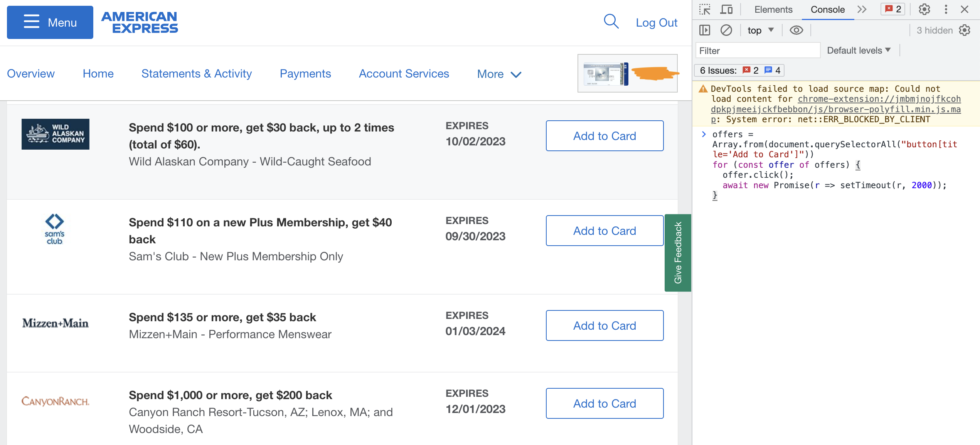Show more DevTools tabs chevron
This screenshot has height=445, width=980.
[862, 9]
